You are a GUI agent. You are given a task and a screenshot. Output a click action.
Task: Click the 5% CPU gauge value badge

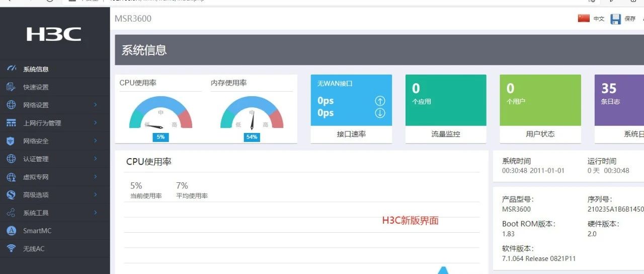[x=160, y=137]
